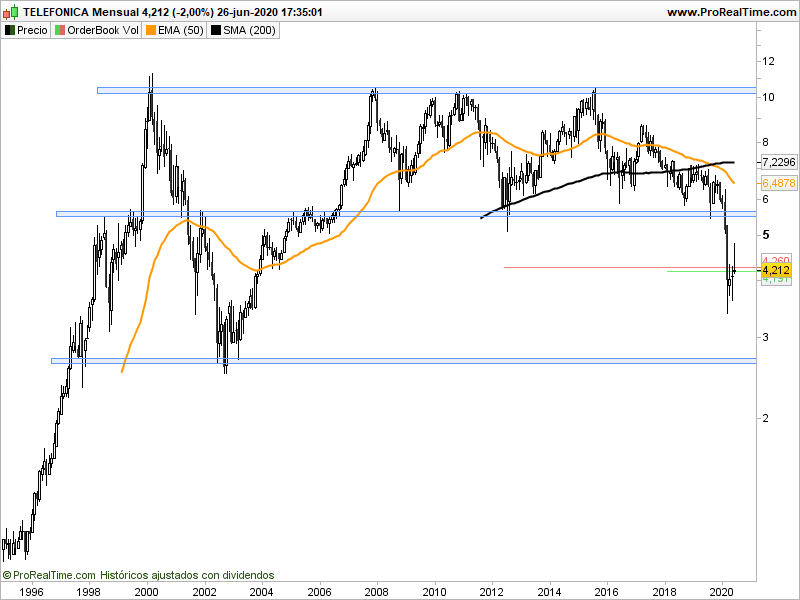Viewport: 800px width, 600px height.
Task: Click the footer text 'Históricos ajustados con dividendos'
Action: 187,575
